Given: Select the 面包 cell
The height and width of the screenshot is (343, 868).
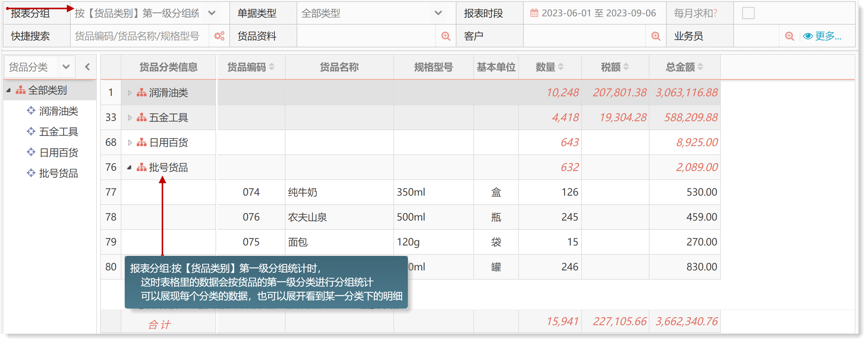Looking at the screenshot, I should pyautogui.click(x=339, y=242).
